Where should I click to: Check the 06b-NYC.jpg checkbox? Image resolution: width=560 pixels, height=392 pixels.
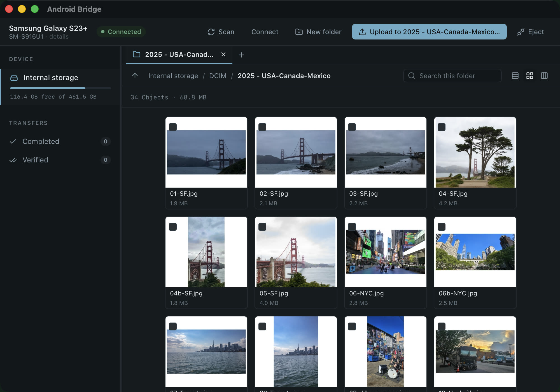point(442,227)
